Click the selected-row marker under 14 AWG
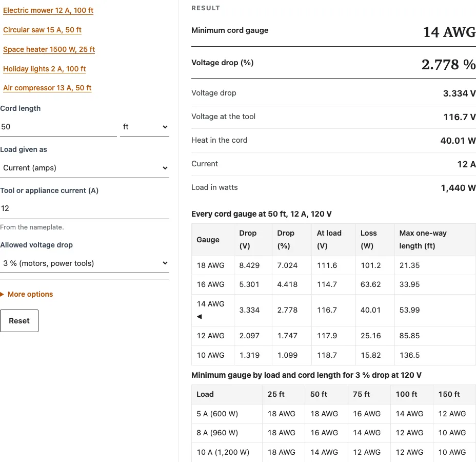Screen dimensions: 476x462 199,317
